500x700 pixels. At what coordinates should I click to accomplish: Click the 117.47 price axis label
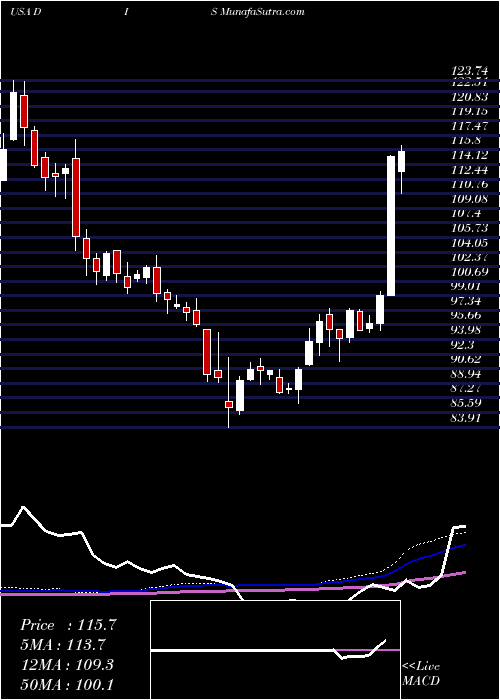tap(470, 126)
